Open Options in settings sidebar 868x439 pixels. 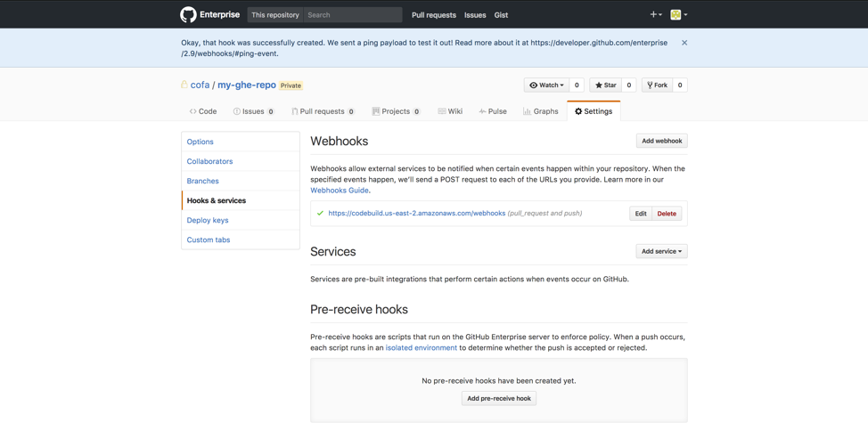[241, 142]
